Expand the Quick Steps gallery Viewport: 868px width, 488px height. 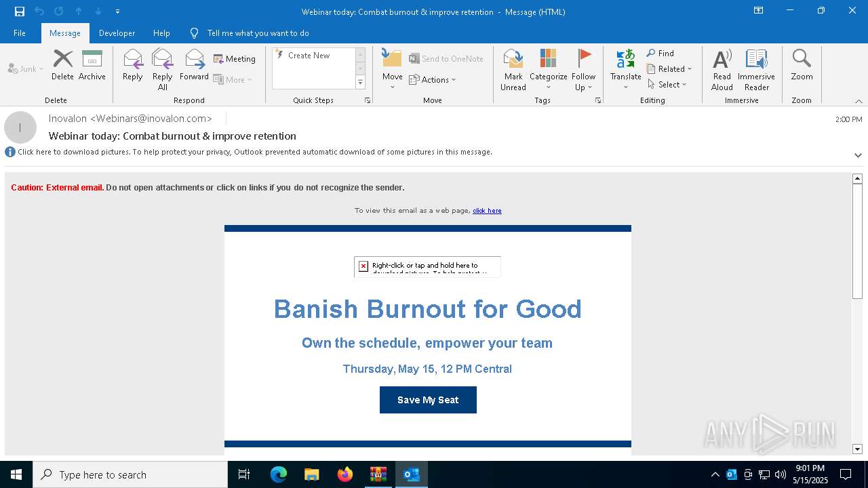click(x=360, y=83)
